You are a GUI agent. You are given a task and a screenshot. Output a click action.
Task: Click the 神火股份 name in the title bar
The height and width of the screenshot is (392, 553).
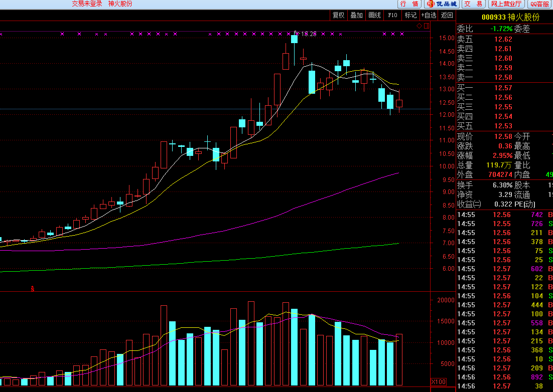pos(120,4)
